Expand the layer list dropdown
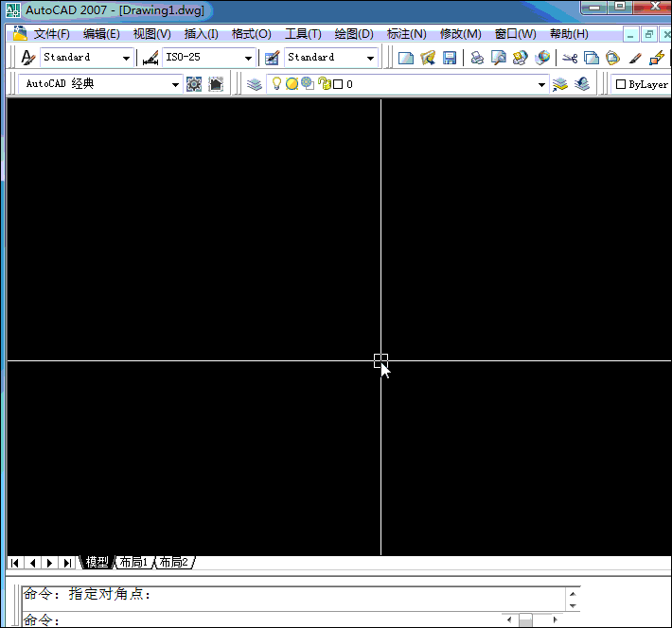The image size is (672, 628). (542, 84)
